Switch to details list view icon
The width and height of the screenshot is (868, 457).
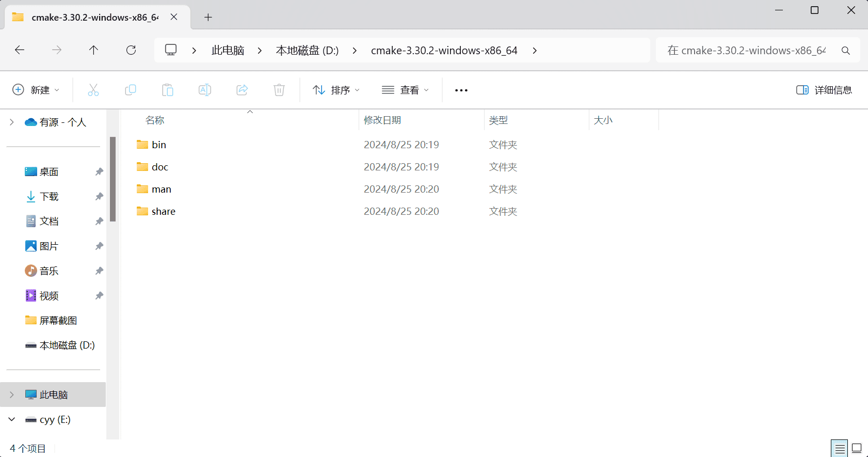click(840, 448)
